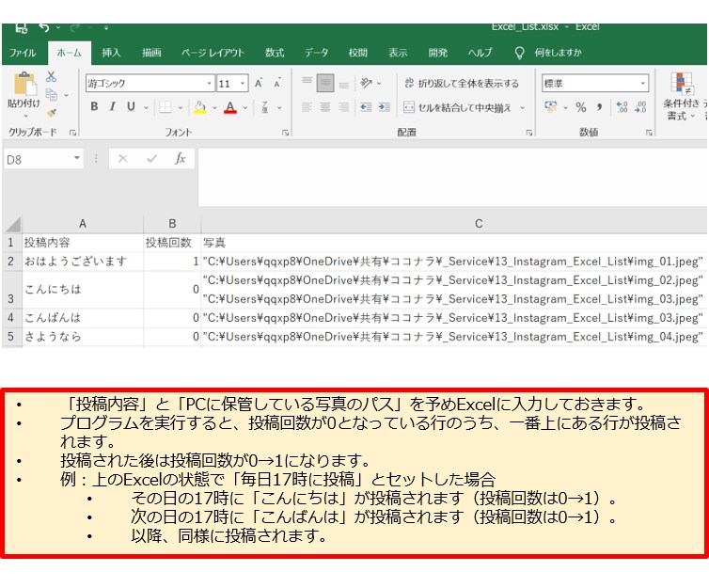Select the row 3 header
This screenshot has height=588, width=709.
pos(11,290)
